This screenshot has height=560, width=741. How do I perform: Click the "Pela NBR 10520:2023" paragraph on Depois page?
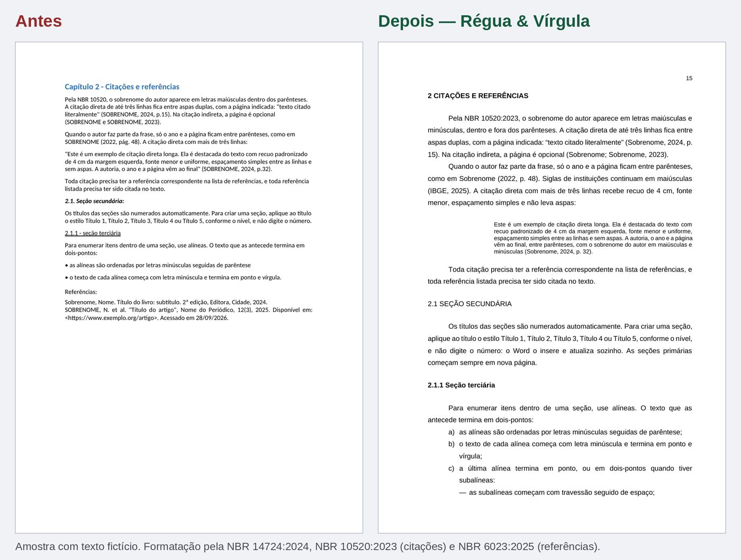[x=560, y=137]
